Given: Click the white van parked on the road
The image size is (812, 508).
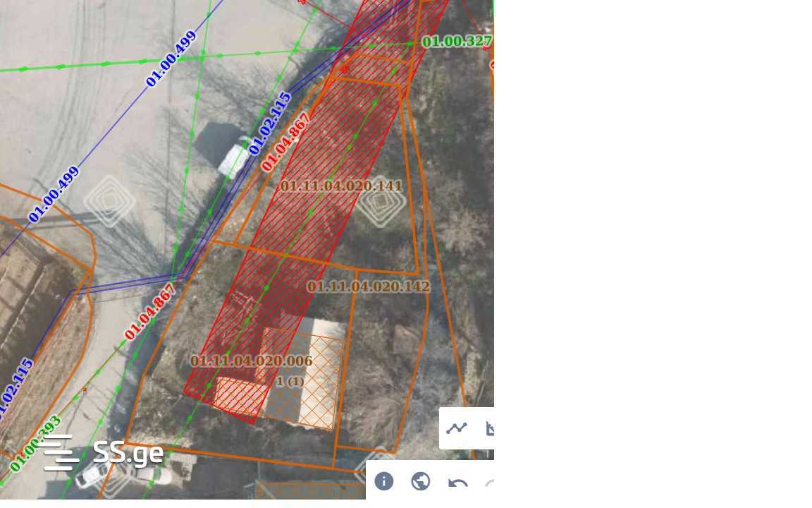Looking at the screenshot, I should click(234, 158).
